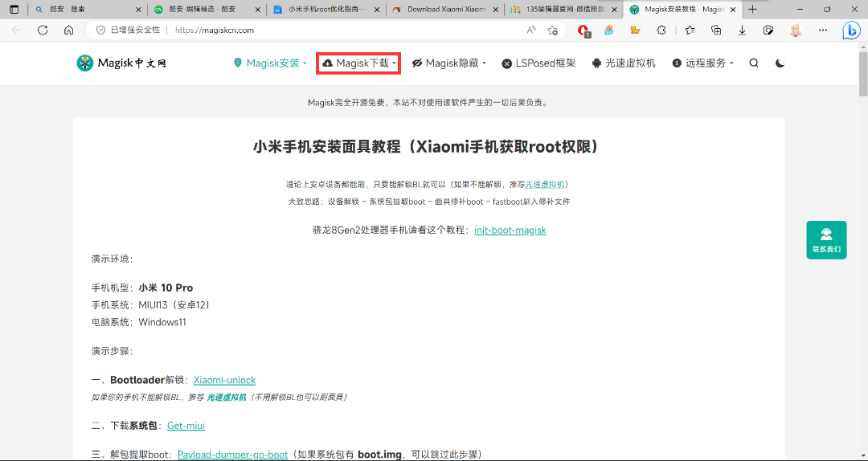This screenshot has width=868, height=461.
Task: Click the text 小米 10 Pro
Action: point(166,288)
